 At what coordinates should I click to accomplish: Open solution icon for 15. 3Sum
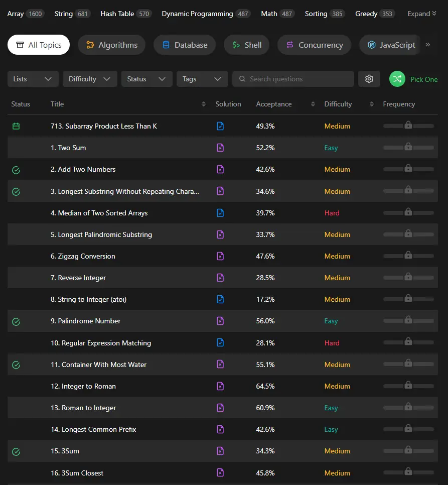(x=220, y=451)
